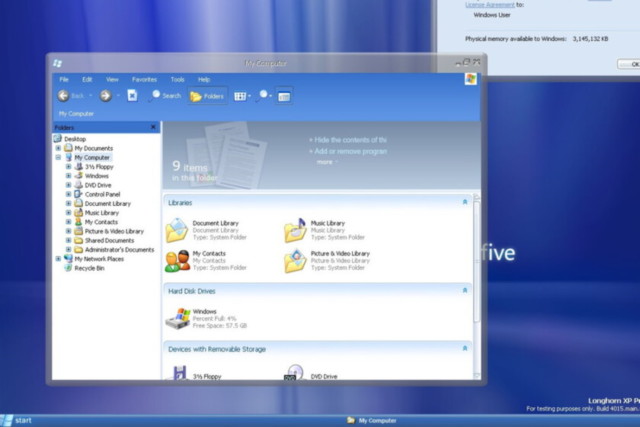640x427 pixels.
Task: Close the Folders pane
Action: click(x=153, y=127)
